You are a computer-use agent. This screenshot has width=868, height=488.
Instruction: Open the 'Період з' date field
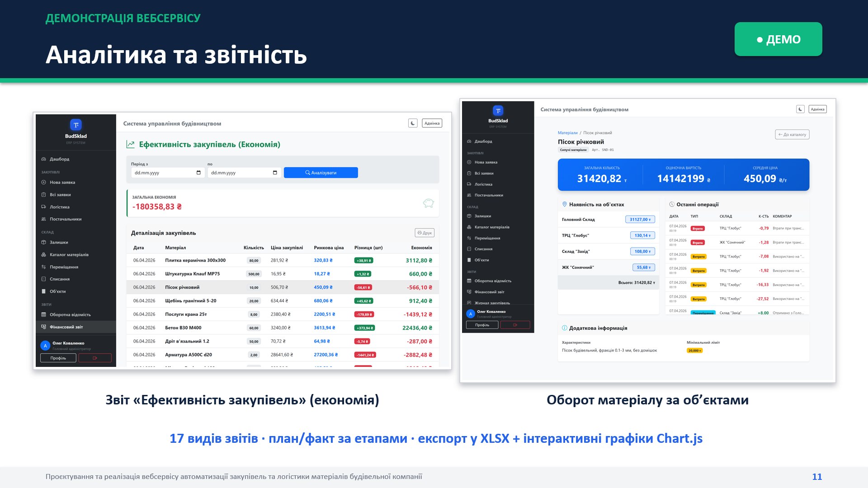(168, 173)
